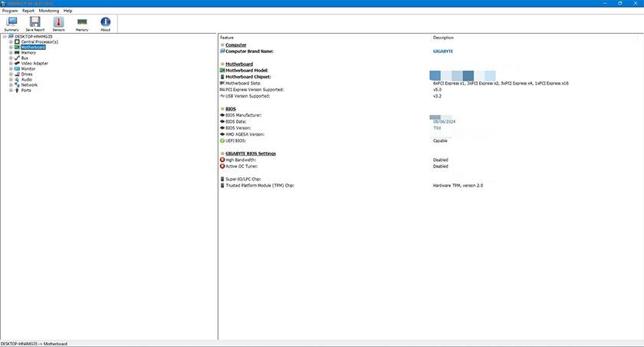Select Central Processor(s) in the tree

(x=39, y=41)
